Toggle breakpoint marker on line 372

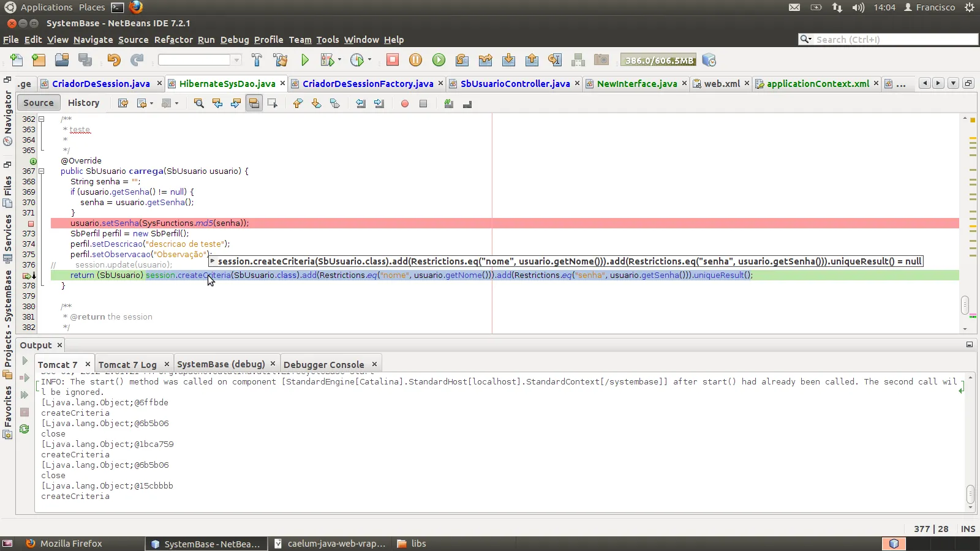tap(31, 223)
